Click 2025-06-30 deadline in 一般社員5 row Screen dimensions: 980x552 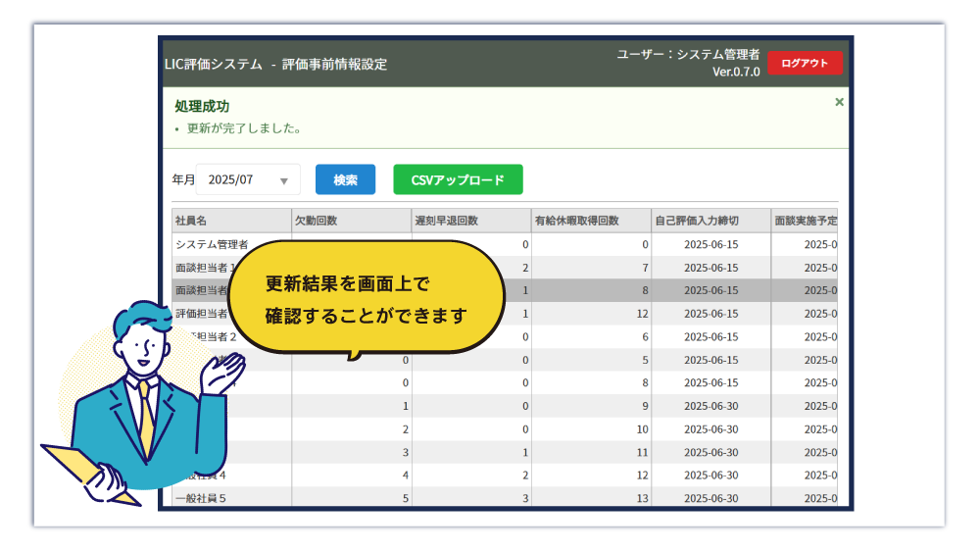coord(711,498)
